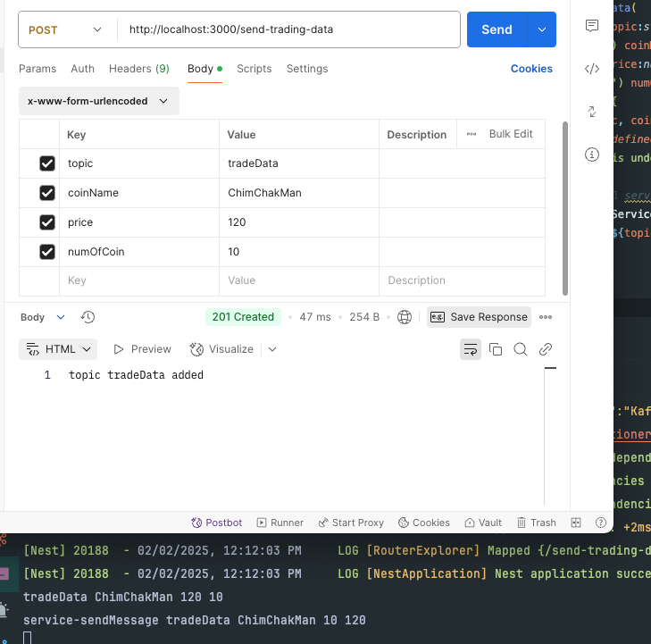The height and width of the screenshot is (644, 651).
Task: Open Postbot in the status bar
Action: [216, 523]
